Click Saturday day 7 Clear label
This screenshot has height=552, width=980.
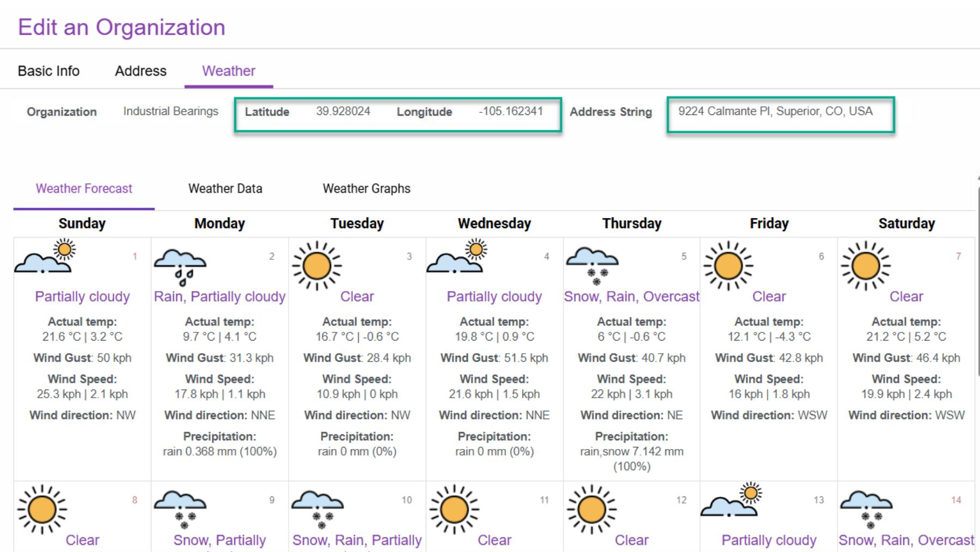point(906,296)
